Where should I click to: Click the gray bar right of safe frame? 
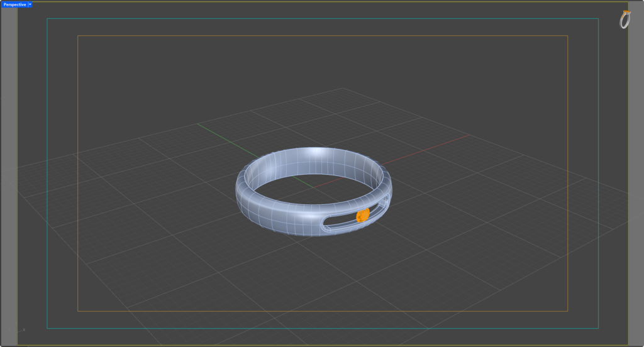pyautogui.click(x=636, y=172)
